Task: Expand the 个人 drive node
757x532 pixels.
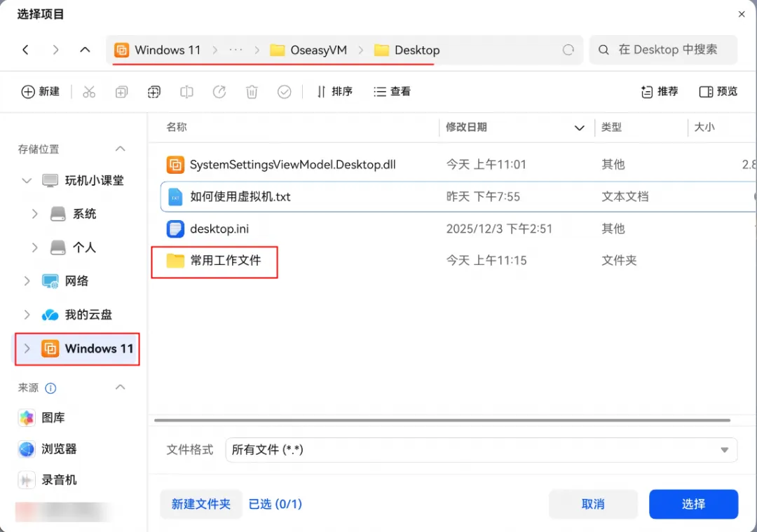Action: (x=34, y=247)
